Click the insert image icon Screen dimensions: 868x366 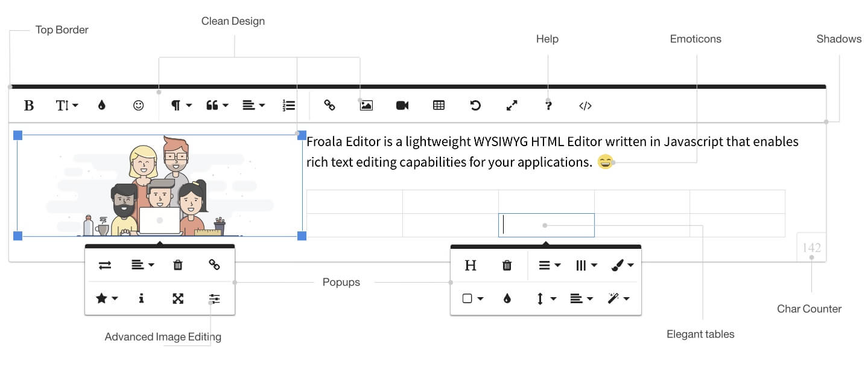tap(366, 105)
